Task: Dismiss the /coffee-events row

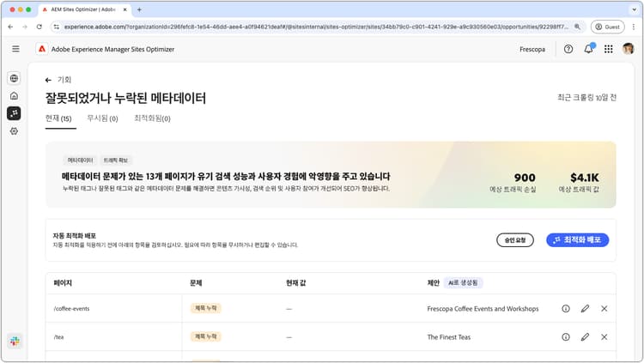Action: [x=605, y=308]
